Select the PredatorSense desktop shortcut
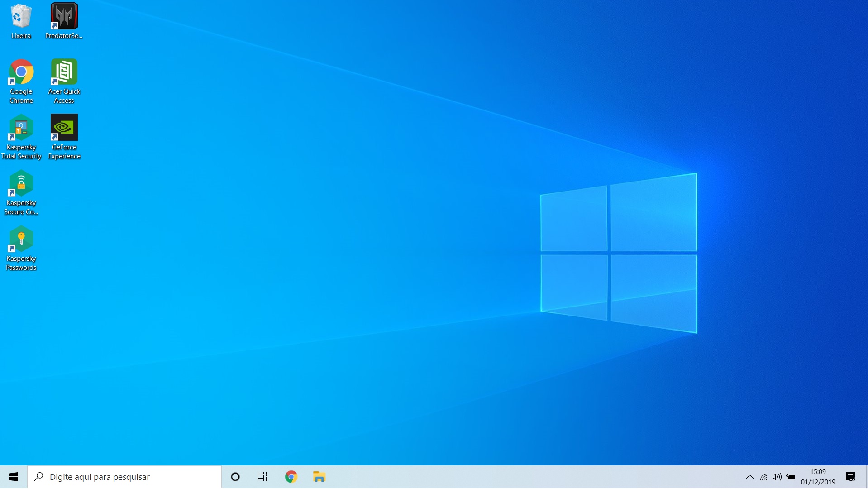This screenshot has height=489, width=868. coord(64,21)
